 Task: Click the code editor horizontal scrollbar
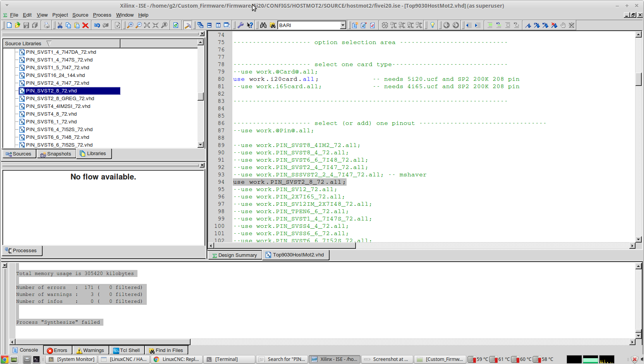point(285,246)
